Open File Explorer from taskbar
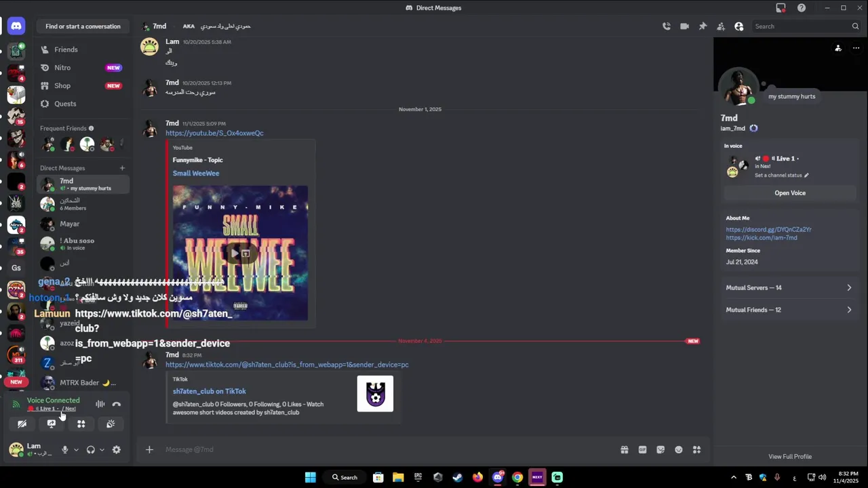The image size is (868, 488). tap(398, 477)
